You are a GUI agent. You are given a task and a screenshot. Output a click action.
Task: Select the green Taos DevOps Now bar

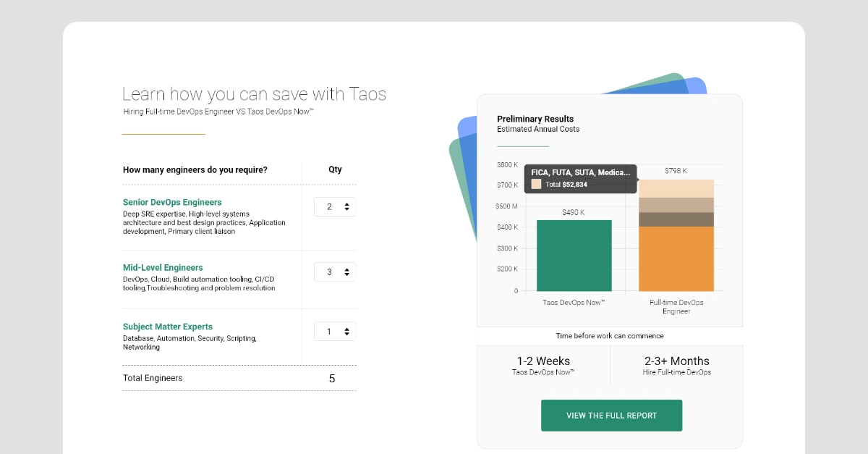[574, 256]
